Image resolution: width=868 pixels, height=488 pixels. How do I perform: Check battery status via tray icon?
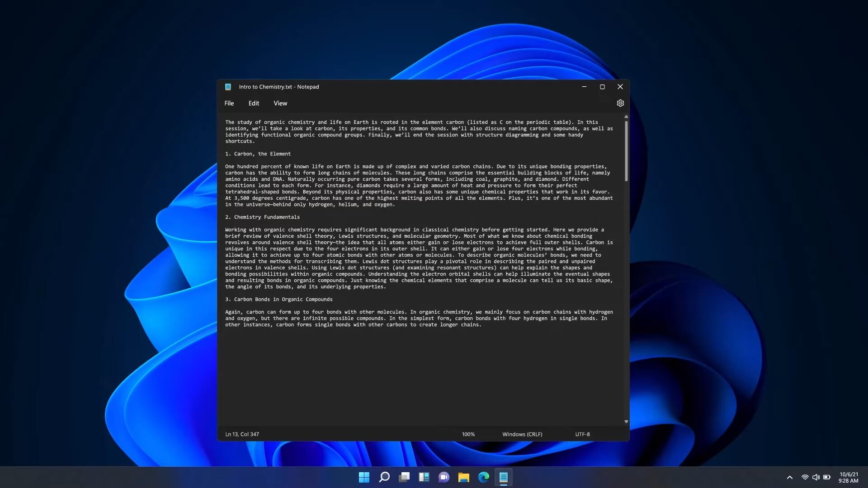coord(827,477)
